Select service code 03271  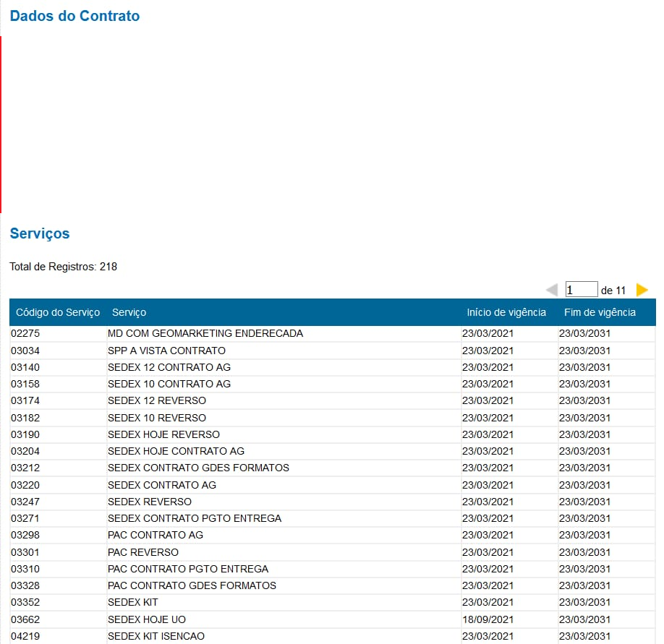[x=25, y=518]
